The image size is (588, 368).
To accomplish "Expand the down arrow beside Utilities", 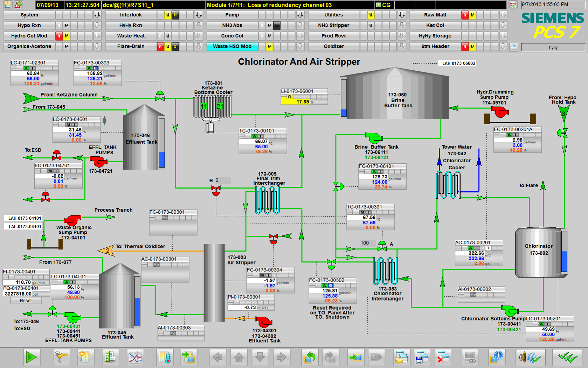I will 402,15.
